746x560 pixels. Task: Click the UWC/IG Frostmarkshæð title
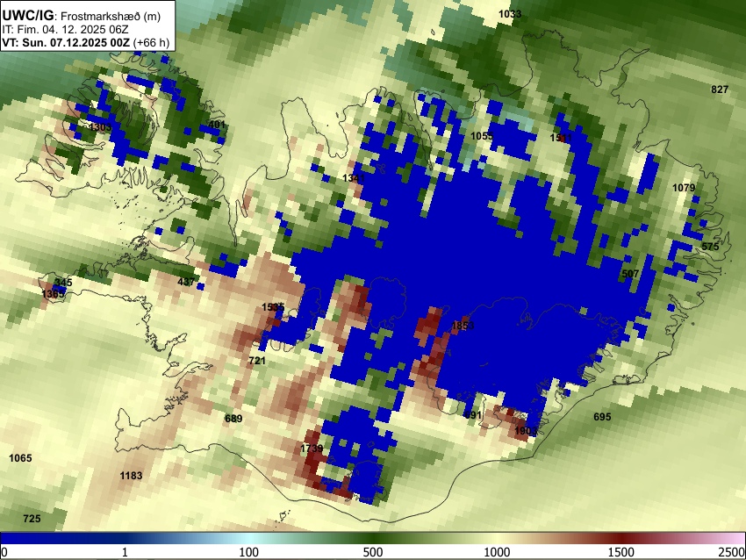click(x=82, y=16)
